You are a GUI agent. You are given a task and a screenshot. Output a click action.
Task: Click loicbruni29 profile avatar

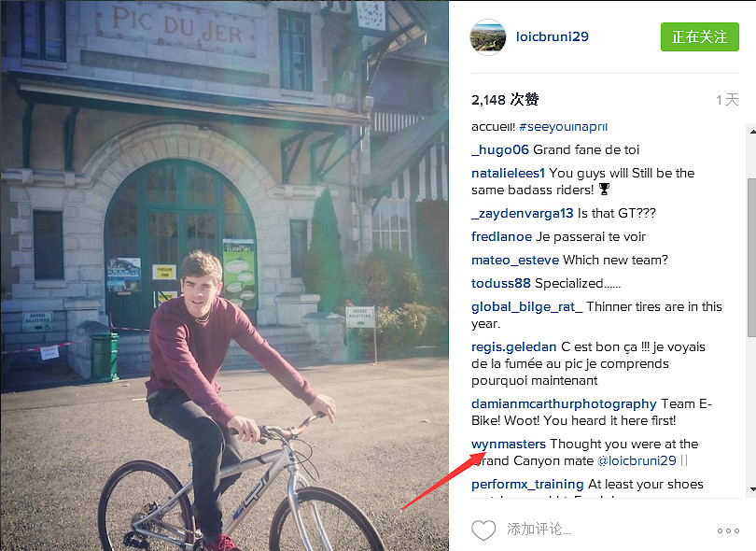click(488, 37)
